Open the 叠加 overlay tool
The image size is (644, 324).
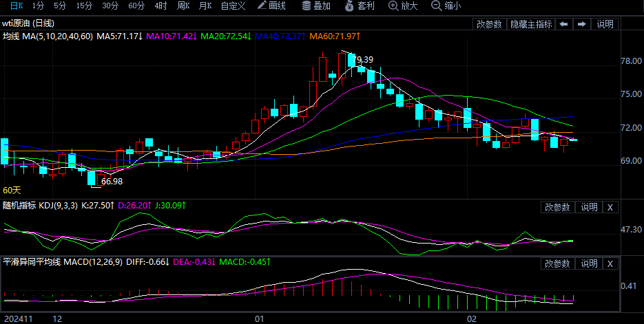pyautogui.click(x=315, y=6)
